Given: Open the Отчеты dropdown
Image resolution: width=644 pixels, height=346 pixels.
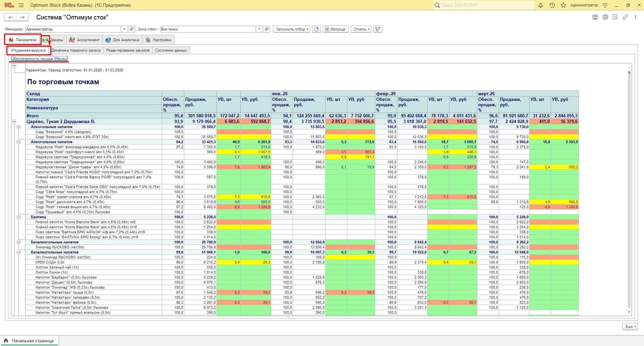Looking at the screenshot, I should point(361,29).
